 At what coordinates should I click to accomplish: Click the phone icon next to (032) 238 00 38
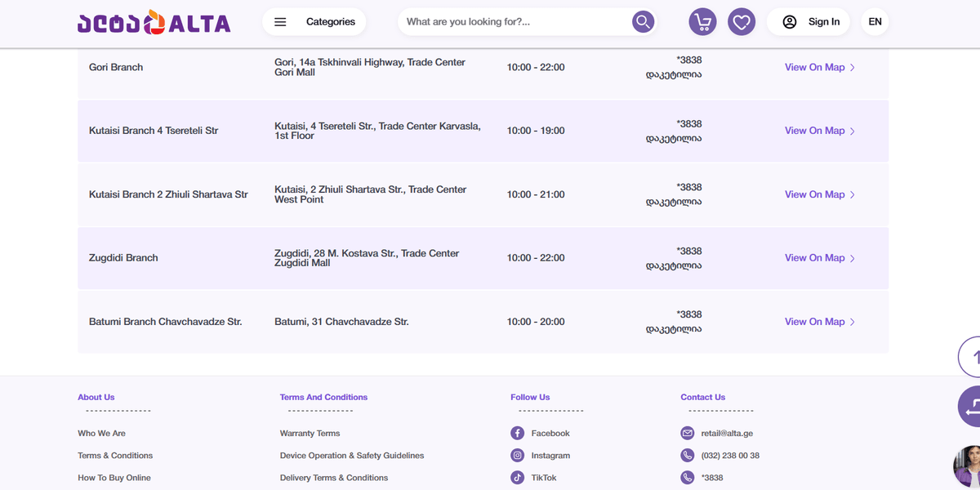click(688, 455)
